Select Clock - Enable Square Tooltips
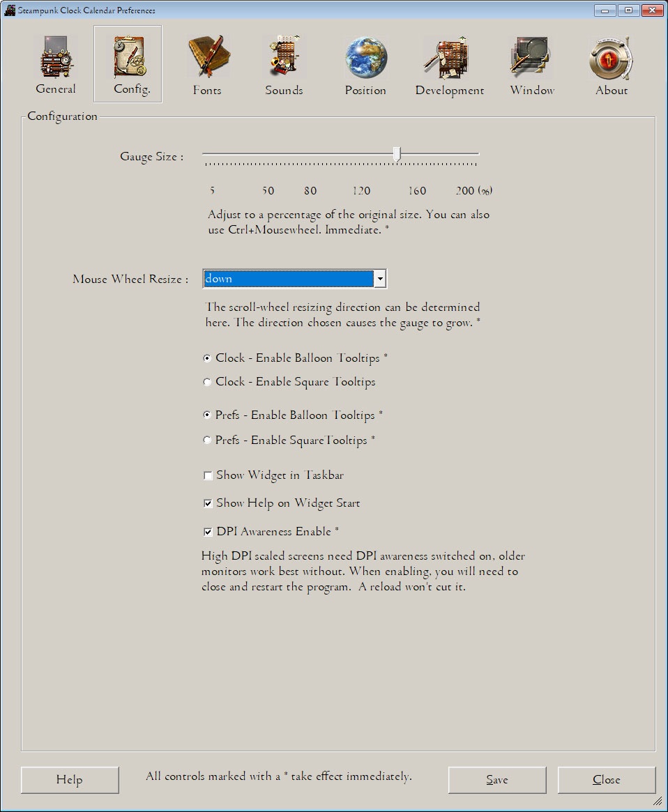The image size is (668, 812). (x=207, y=382)
